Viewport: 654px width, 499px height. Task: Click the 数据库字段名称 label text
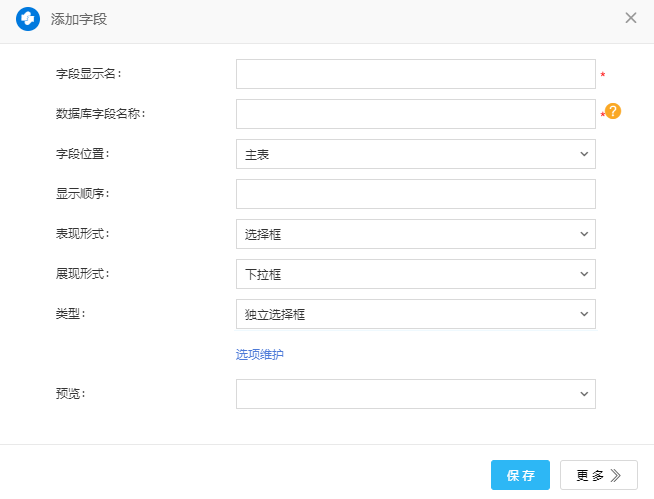coord(101,114)
